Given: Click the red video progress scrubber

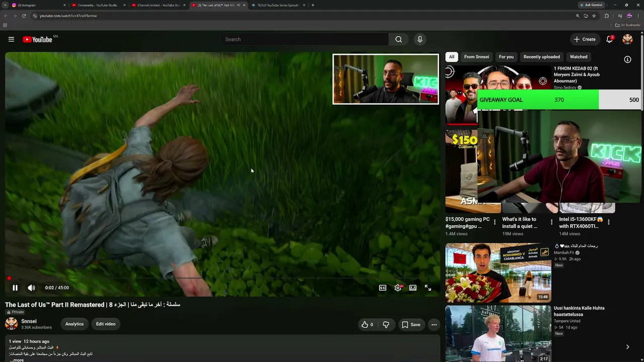Looking at the screenshot, I should tap(9, 278).
